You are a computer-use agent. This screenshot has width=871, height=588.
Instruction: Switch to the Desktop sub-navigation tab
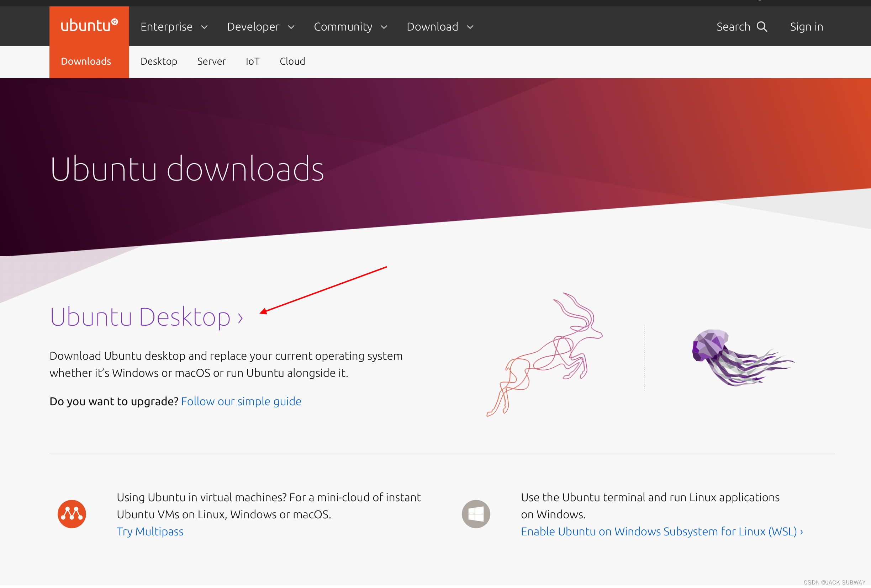159,62
